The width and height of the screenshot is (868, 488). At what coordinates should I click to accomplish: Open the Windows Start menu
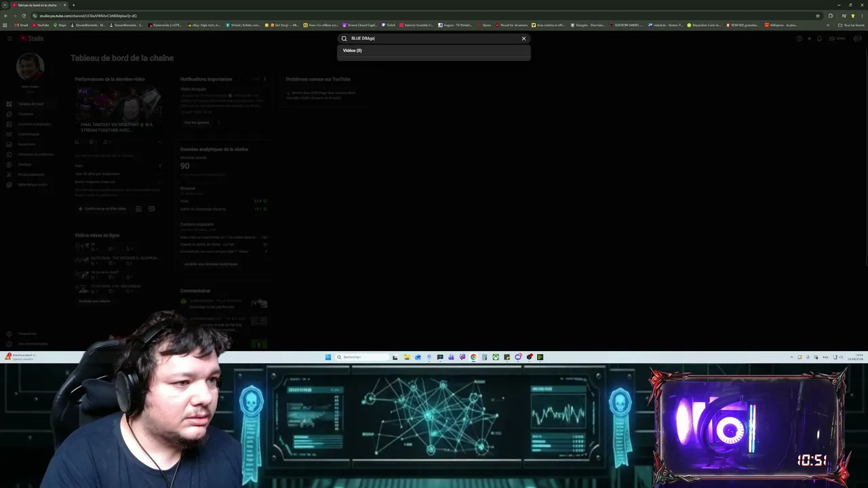click(328, 357)
